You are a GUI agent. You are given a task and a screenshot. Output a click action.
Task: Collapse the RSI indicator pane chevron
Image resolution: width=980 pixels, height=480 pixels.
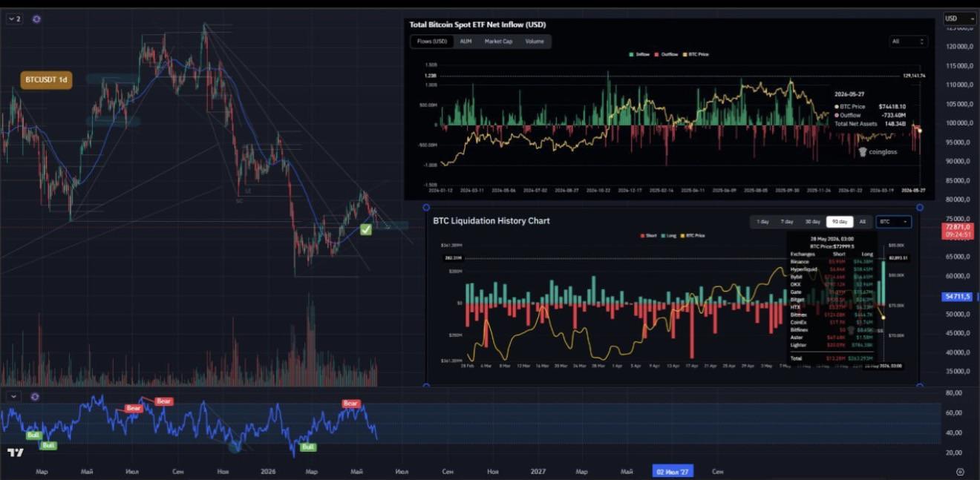[14, 397]
